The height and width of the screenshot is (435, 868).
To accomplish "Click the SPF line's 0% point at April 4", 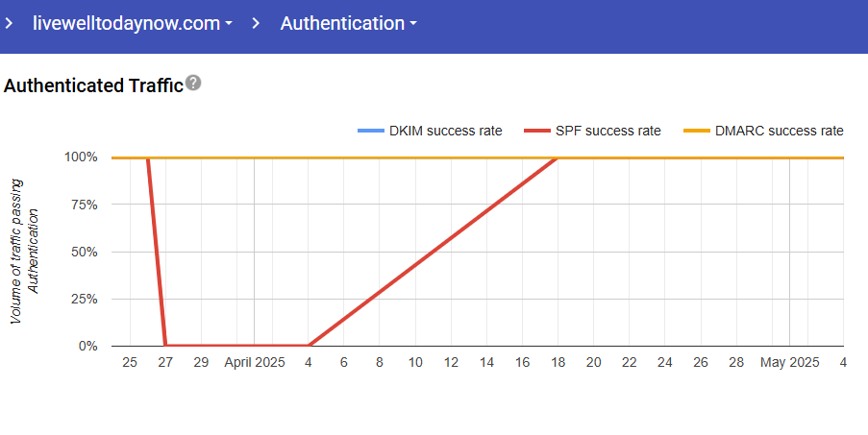I will click(309, 346).
